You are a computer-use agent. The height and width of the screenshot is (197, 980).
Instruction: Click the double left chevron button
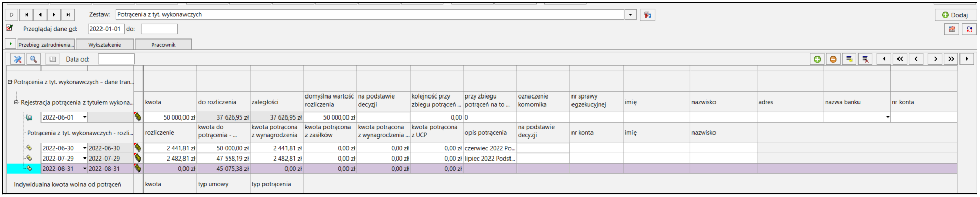[900, 59]
